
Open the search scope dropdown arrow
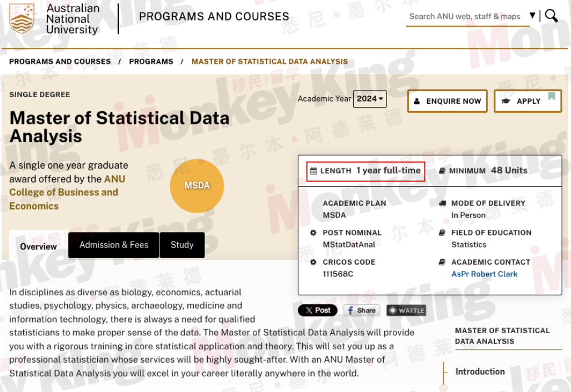[x=533, y=16]
